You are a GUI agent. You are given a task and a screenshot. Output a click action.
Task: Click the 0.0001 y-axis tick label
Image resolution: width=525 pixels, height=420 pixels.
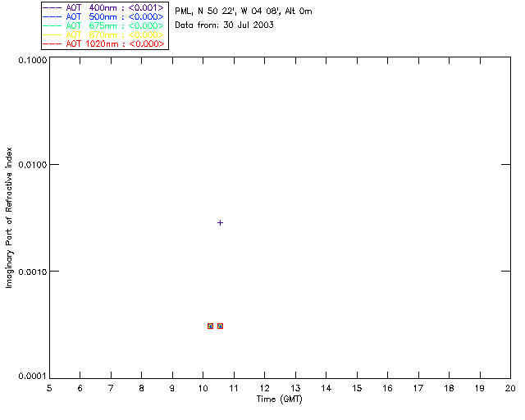tap(33, 377)
